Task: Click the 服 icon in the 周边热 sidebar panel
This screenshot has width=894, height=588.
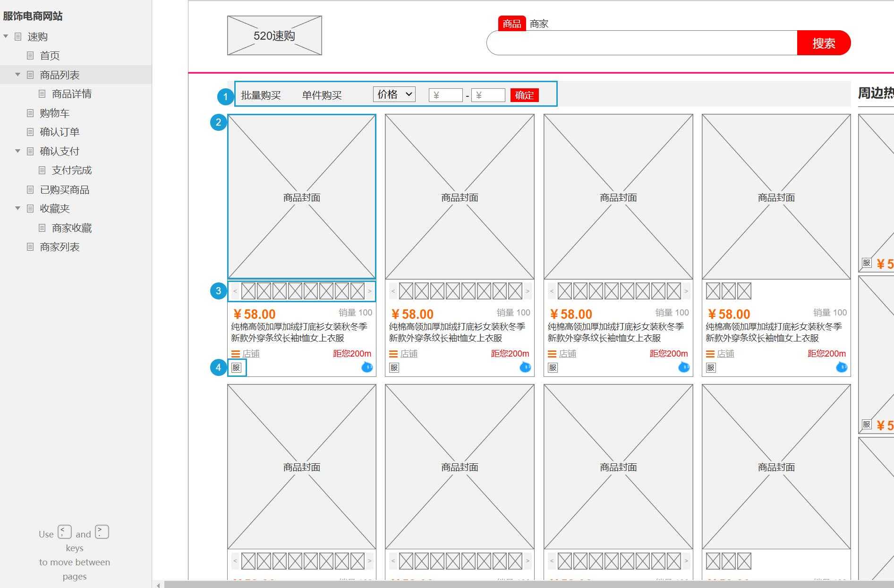Action: coord(866,263)
